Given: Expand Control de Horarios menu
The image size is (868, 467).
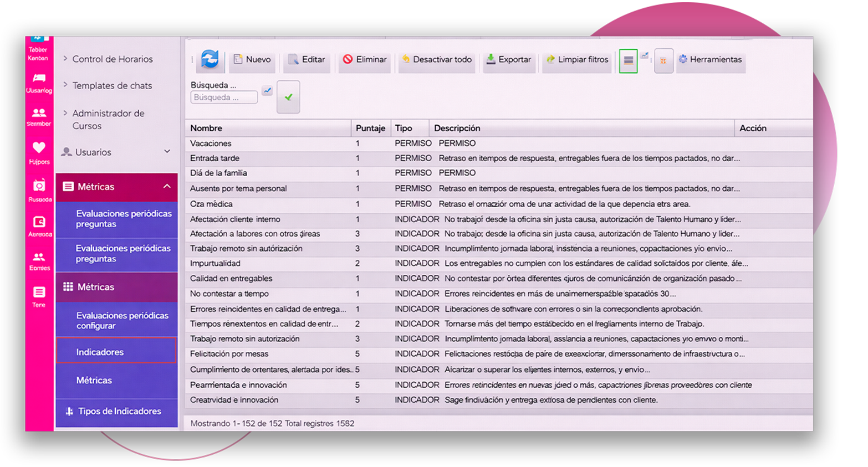Looking at the screenshot, I should point(113,59).
